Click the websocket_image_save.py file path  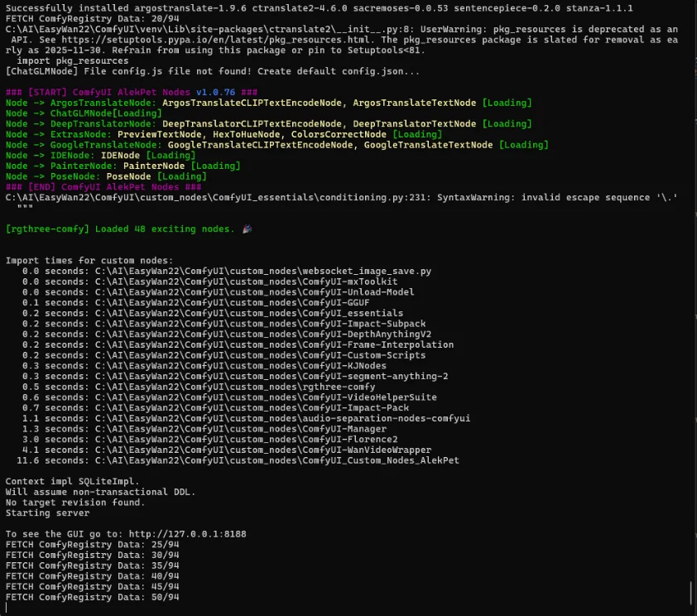point(263,271)
